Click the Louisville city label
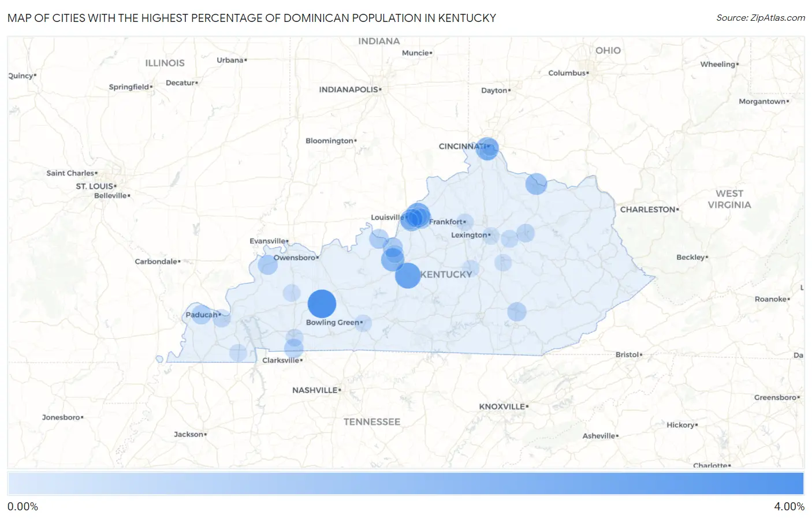 [x=388, y=217]
